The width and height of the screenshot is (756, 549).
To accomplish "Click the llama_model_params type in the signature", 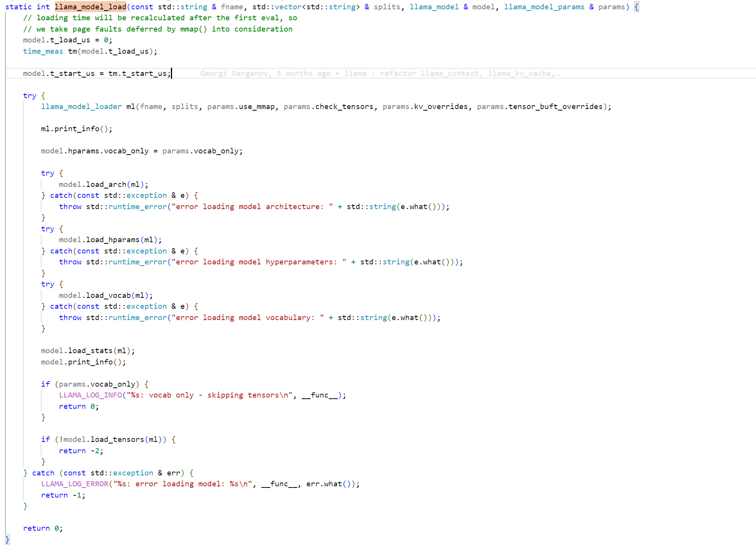I will click(544, 7).
